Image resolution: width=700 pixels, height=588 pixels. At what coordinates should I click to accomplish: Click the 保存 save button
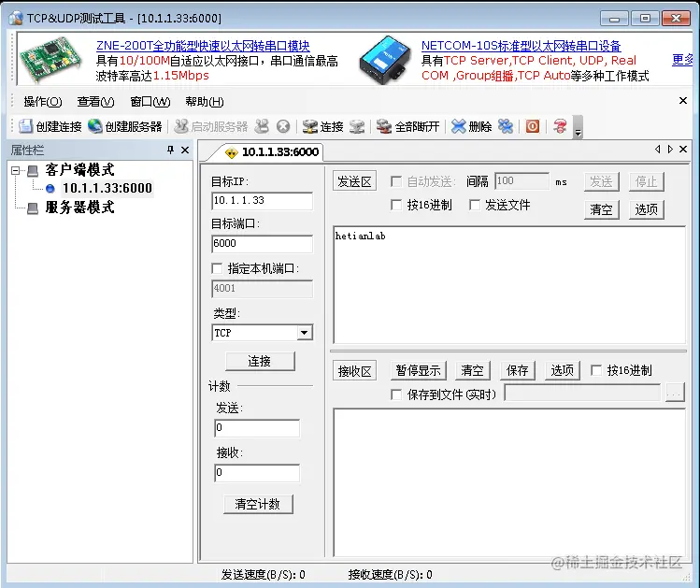tap(518, 370)
